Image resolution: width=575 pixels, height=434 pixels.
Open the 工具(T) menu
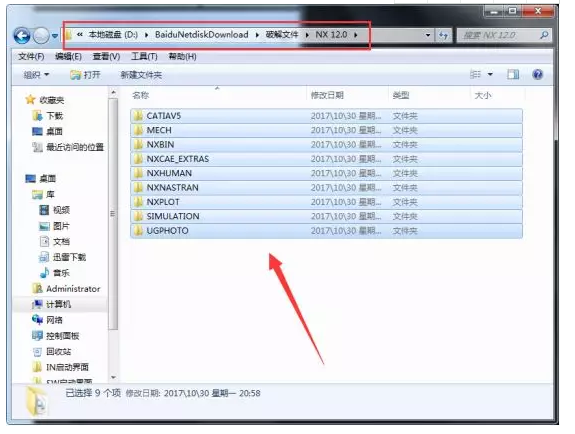point(144,56)
